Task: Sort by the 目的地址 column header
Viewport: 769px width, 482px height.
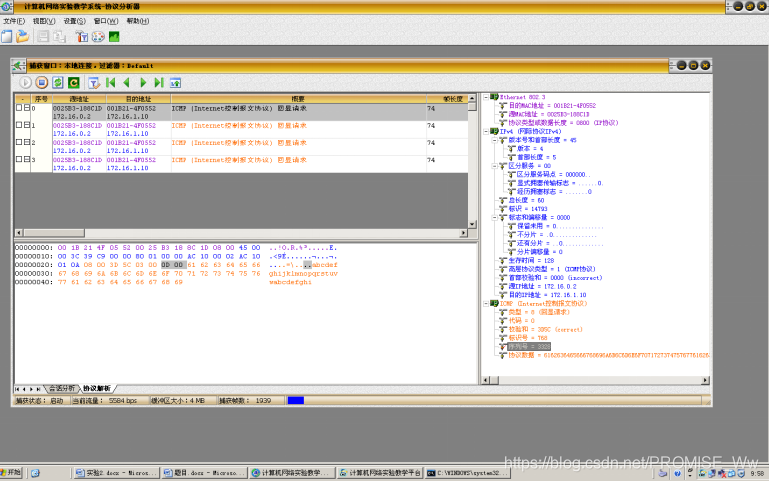Action: coord(138,99)
